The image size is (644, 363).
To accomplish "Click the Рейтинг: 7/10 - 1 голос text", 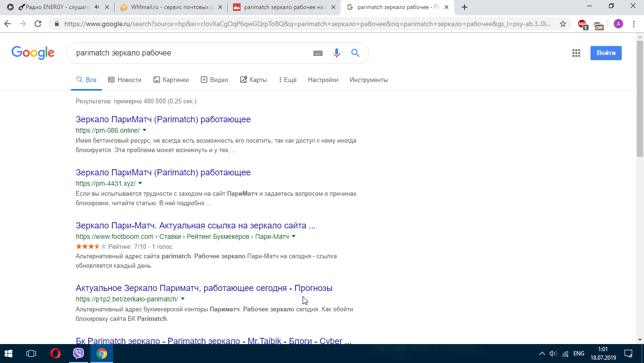I will [140, 246].
